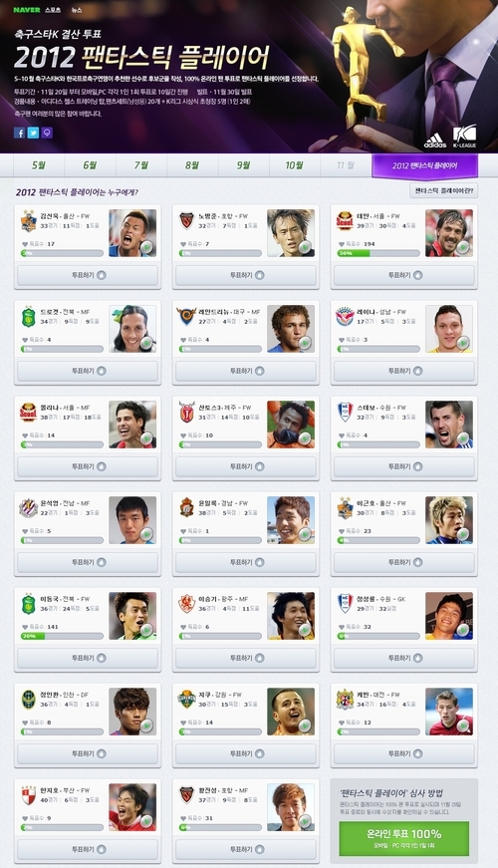The width and height of the screenshot is (498, 868).
Task: Select the 2012 팬타스틱 플레이어 tab
Action: 424,165
